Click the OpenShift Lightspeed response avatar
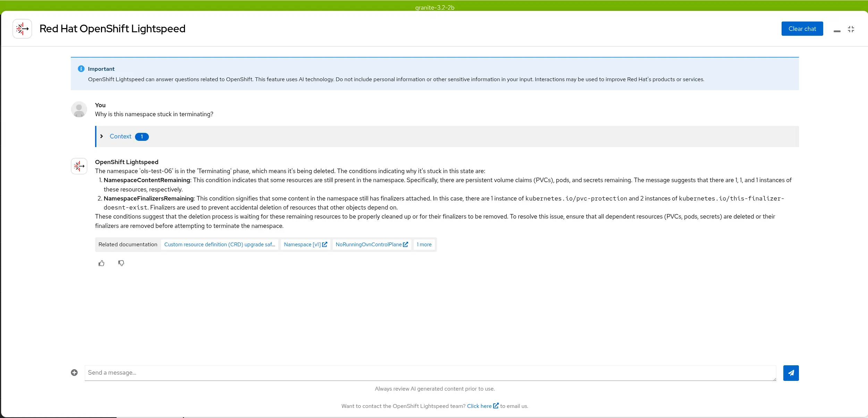 [79, 166]
